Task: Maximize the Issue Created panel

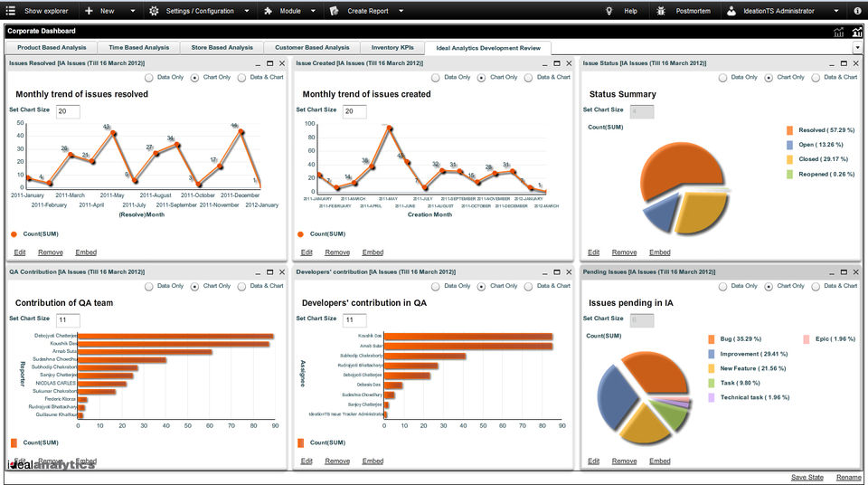Action: pos(557,63)
